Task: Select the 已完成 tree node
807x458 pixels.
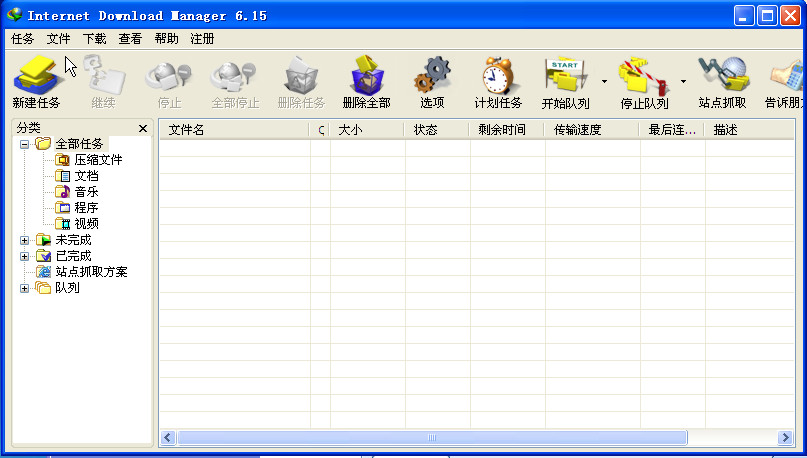Action: pos(64,256)
